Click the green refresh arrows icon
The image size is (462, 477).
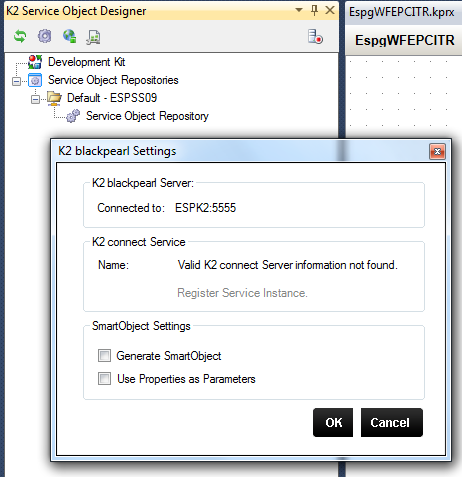pyautogui.click(x=20, y=36)
